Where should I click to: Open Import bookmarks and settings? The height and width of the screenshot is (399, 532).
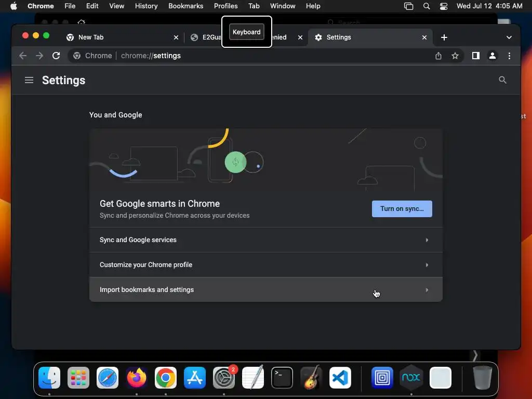pyautogui.click(x=265, y=289)
